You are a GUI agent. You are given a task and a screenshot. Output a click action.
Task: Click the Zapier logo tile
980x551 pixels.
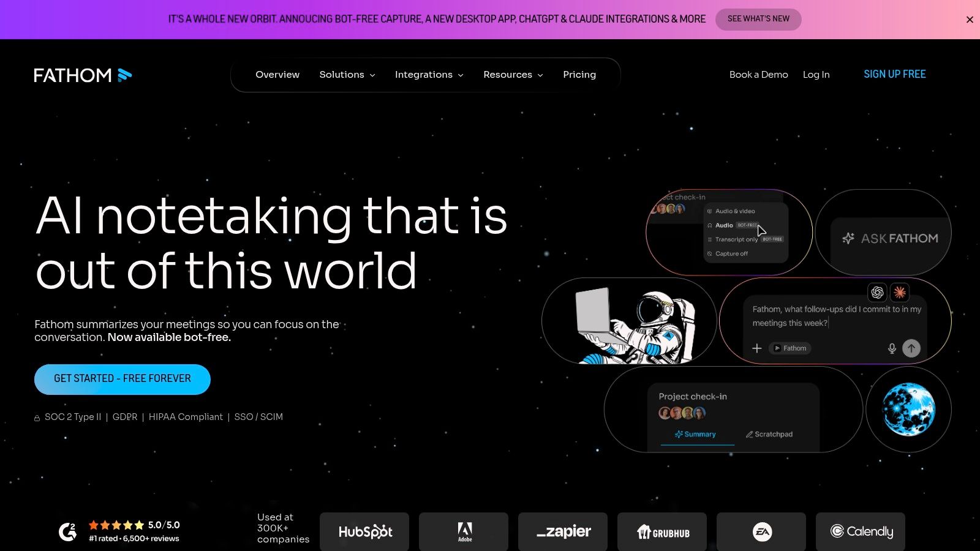click(563, 531)
